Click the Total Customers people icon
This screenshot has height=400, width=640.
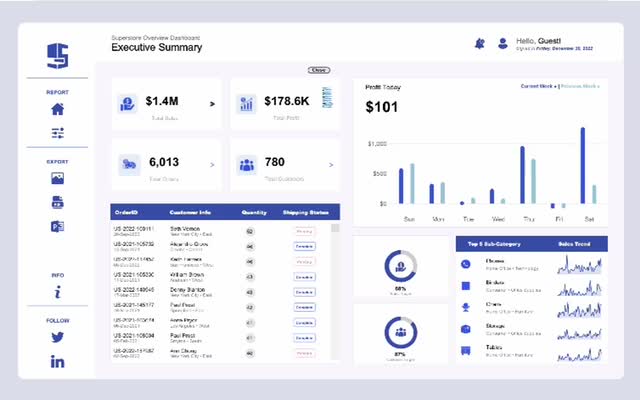(x=247, y=165)
